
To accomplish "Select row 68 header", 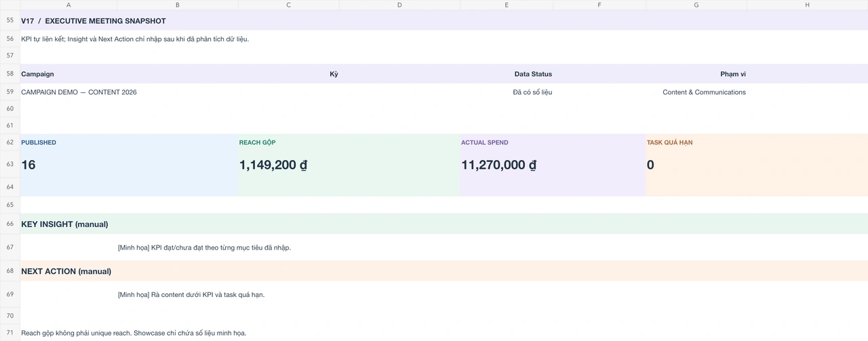I will tap(10, 271).
